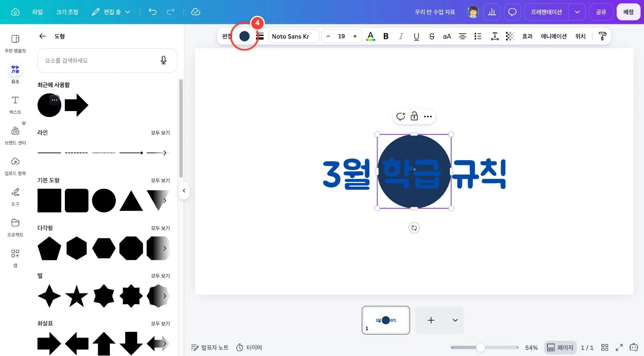Start voice search with the microphone
Viewport: 644px width, 356px height.
163,60
